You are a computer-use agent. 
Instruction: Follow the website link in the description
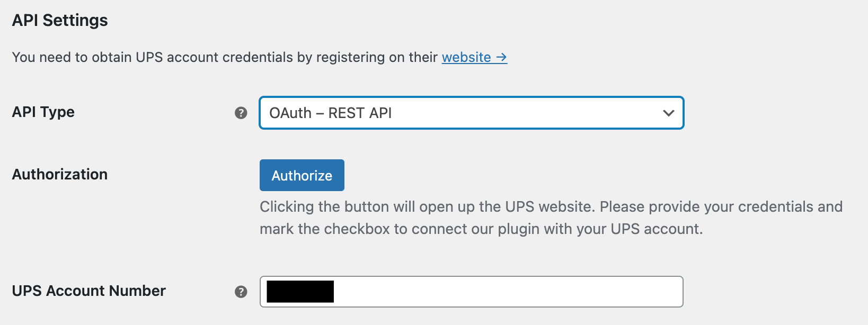pyautogui.click(x=467, y=57)
